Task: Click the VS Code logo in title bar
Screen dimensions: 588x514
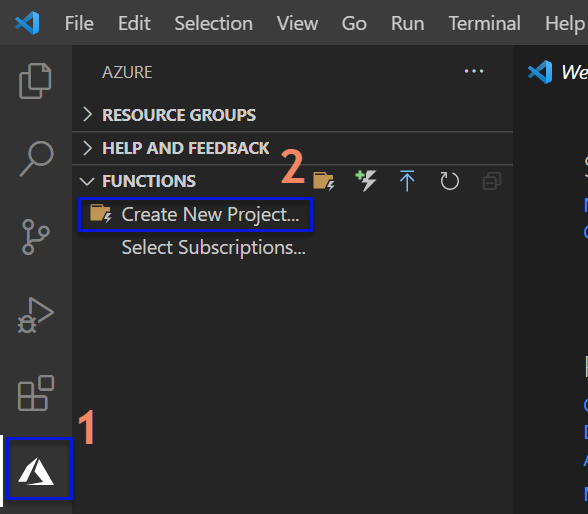Action: (27, 23)
